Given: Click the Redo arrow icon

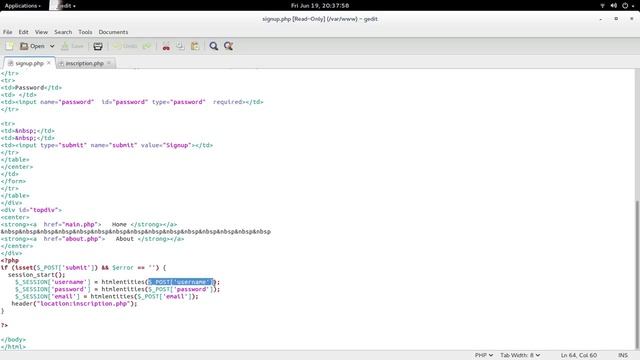Looking at the screenshot, I should [147, 46].
